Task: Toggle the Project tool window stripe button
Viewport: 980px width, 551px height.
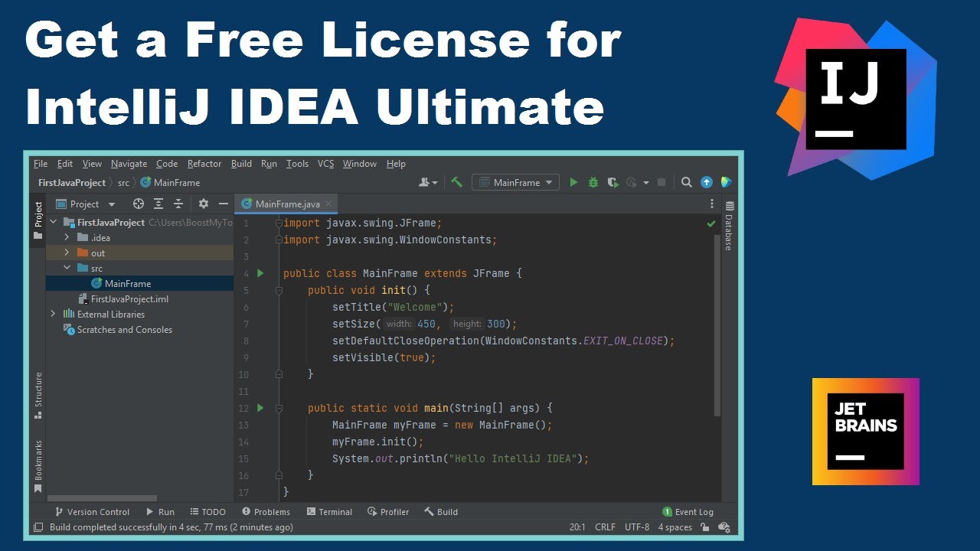Action: pyautogui.click(x=38, y=220)
